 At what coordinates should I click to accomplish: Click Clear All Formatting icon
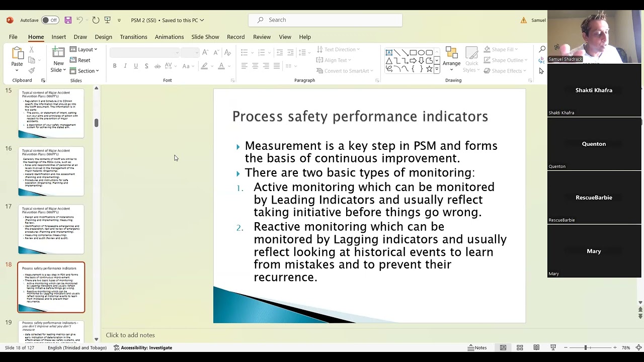point(227,52)
